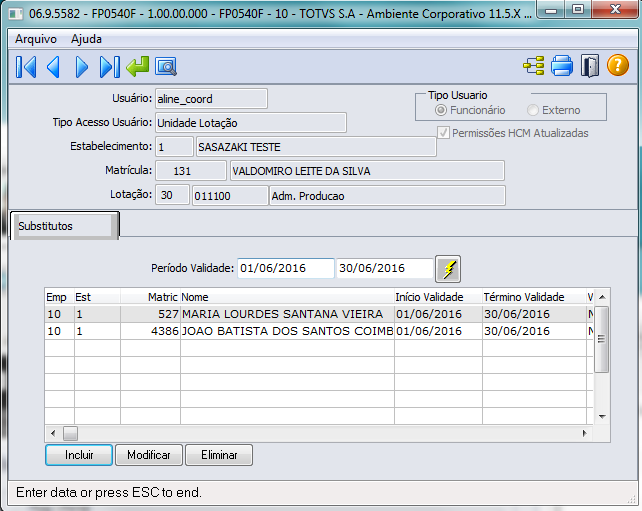Select the Substitutos tab
The height and width of the screenshot is (511, 642).
tap(64, 226)
